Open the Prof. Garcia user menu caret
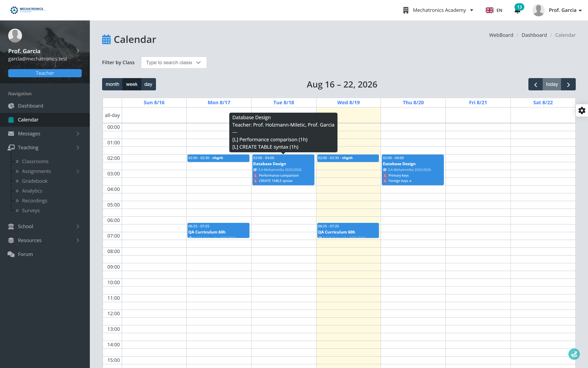Image resolution: width=588 pixels, height=368 pixels. tap(580, 10)
